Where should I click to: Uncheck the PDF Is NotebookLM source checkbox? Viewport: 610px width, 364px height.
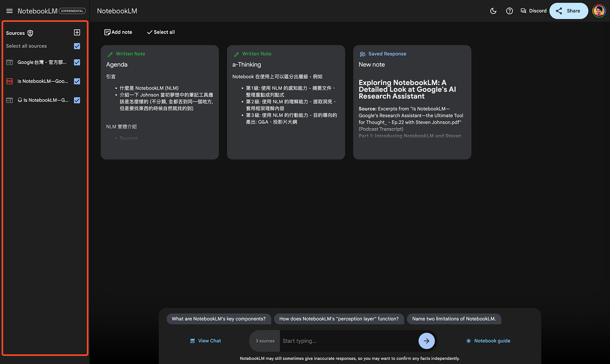pos(77,81)
